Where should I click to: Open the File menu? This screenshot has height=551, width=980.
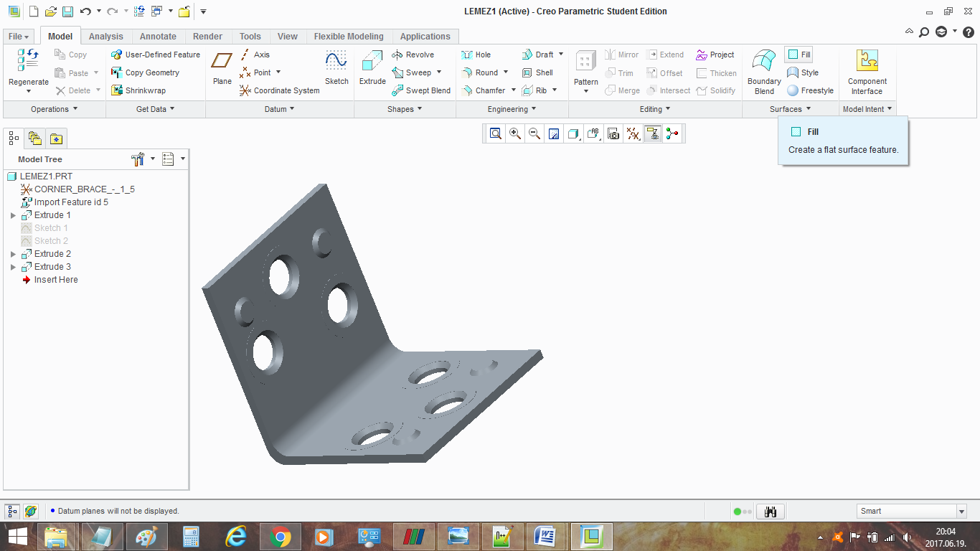19,37
